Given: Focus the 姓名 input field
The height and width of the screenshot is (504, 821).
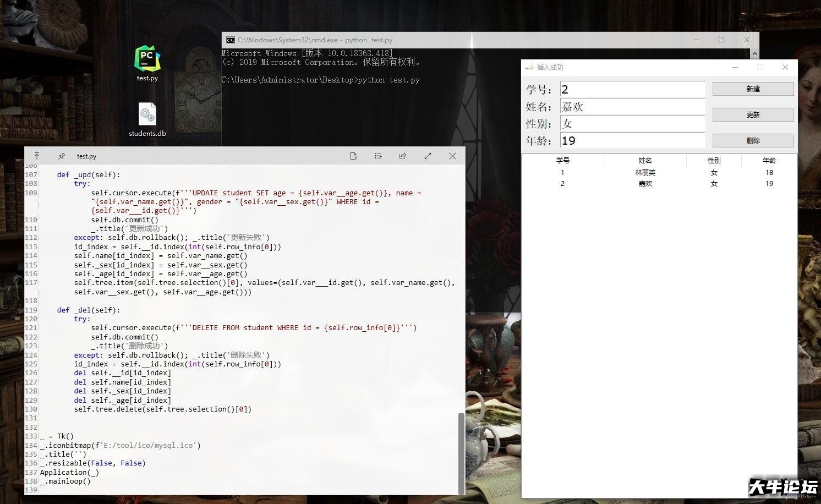Looking at the screenshot, I should pyautogui.click(x=632, y=106).
